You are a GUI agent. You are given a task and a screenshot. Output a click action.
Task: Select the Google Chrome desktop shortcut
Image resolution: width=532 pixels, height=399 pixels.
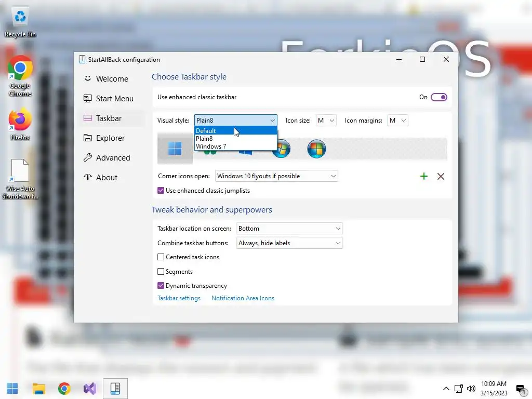(20, 76)
